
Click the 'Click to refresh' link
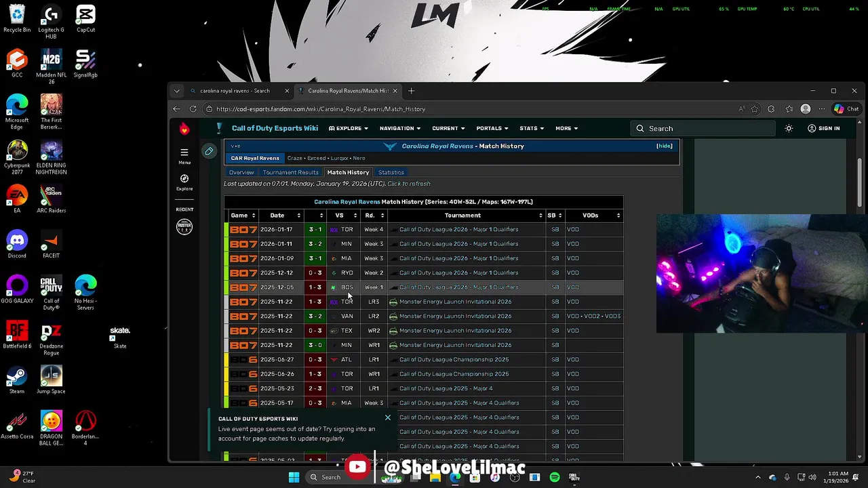coord(409,184)
